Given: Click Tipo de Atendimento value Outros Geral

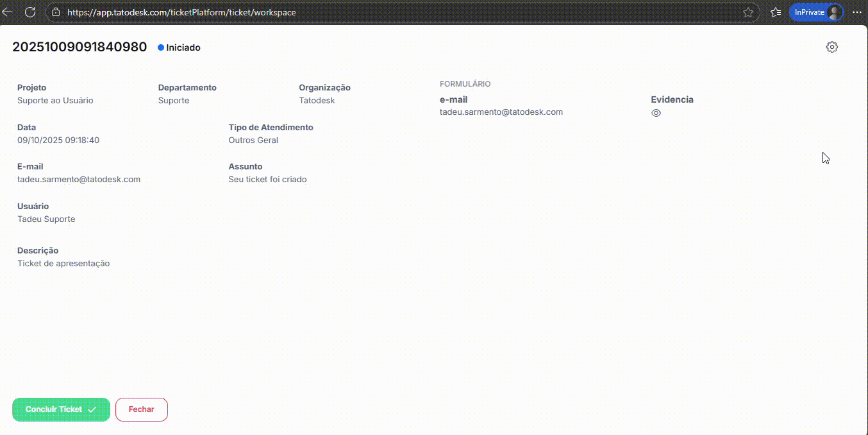Looking at the screenshot, I should tap(253, 141).
